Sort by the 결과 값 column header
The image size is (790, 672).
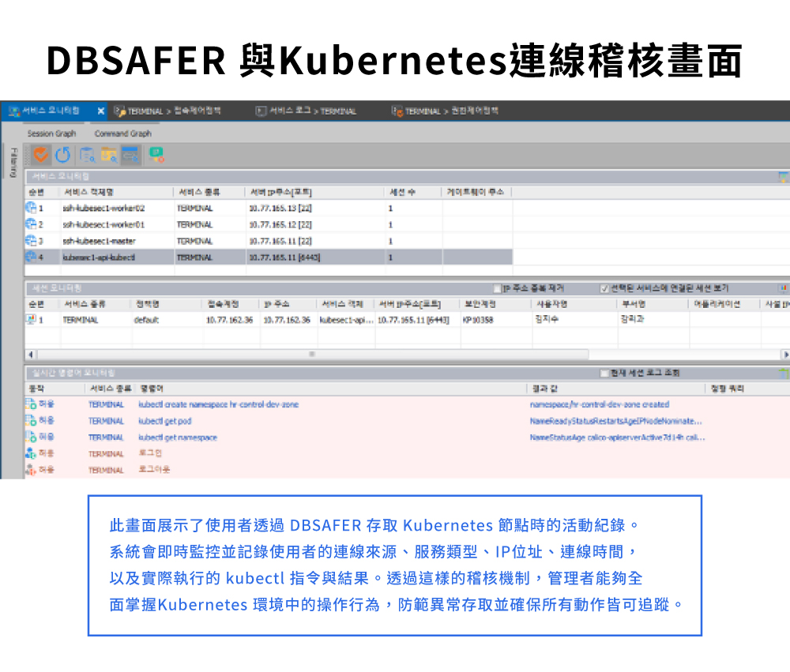click(615, 389)
